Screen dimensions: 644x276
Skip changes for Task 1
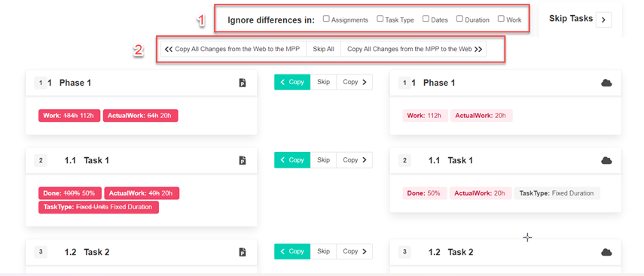[x=324, y=160]
